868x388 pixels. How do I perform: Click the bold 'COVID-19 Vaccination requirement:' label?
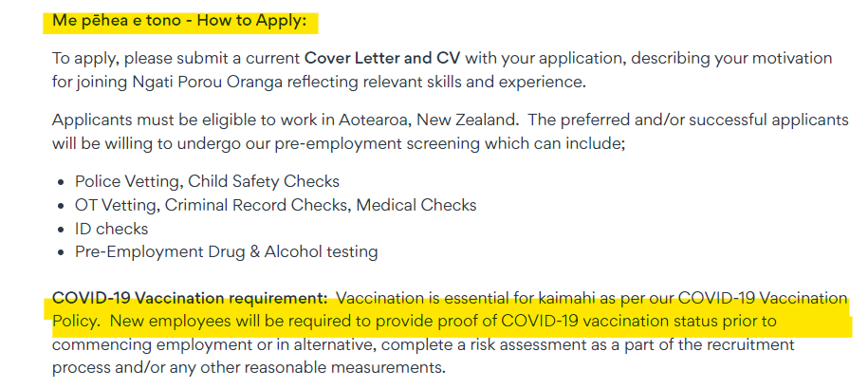[x=190, y=298]
